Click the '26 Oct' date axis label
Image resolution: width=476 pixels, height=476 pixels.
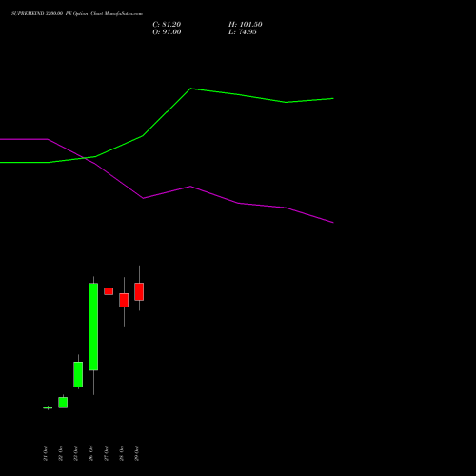pyautogui.click(x=91, y=454)
